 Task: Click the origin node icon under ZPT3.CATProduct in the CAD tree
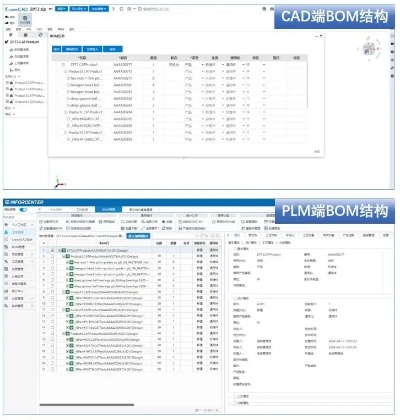[11, 70]
